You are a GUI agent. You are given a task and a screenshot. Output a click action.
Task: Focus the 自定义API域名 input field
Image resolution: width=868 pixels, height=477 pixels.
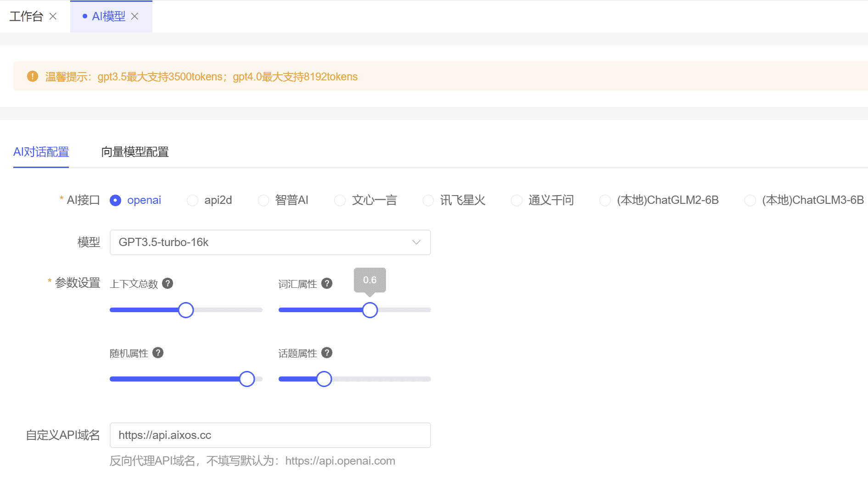click(x=270, y=435)
